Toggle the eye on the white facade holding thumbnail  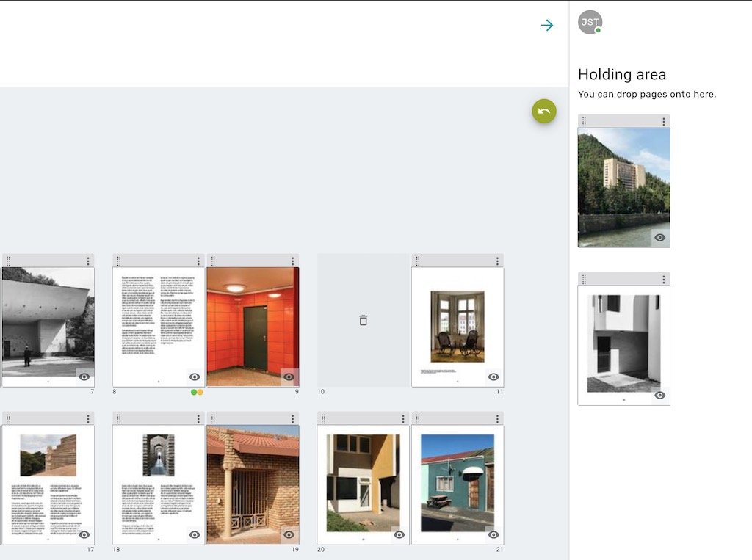(x=660, y=396)
